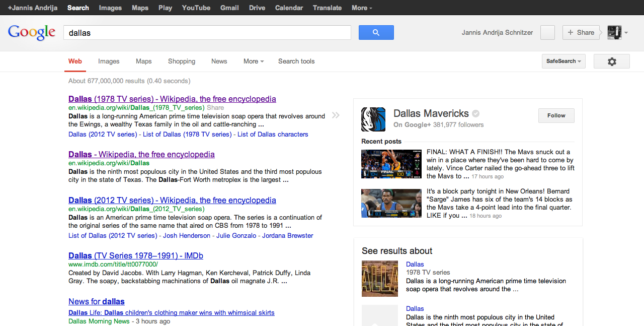Expand the More search filter dropdown
Image resolution: width=644 pixels, height=326 pixels.
[254, 61]
